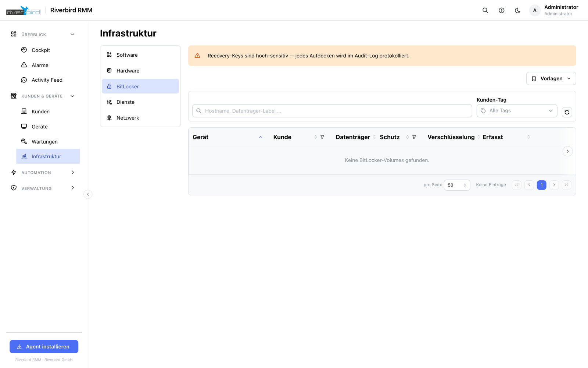
Task: Switch to the Netzwerk tab
Action: [x=140, y=118]
